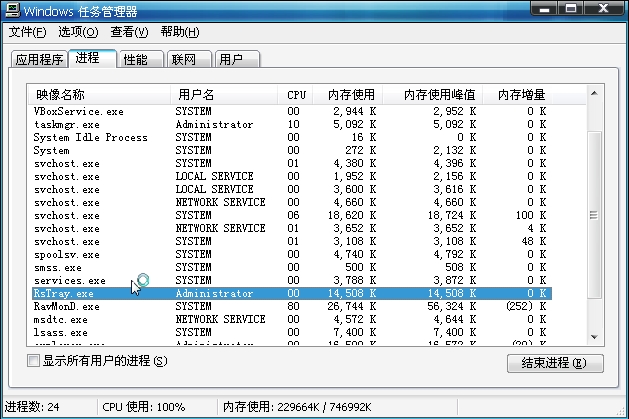Click scrollbar down arrow of process list
Image resolution: width=629 pixels, height=419 pixels.
tap(595, 337)
